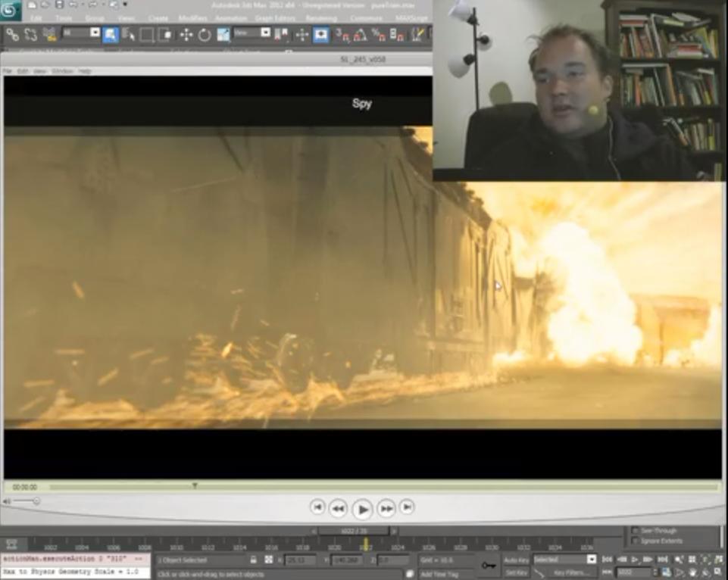Screen dimensions: 728x580
Task: Enable the Ignore Extents checkbox
Action: (x=635, y=541)
